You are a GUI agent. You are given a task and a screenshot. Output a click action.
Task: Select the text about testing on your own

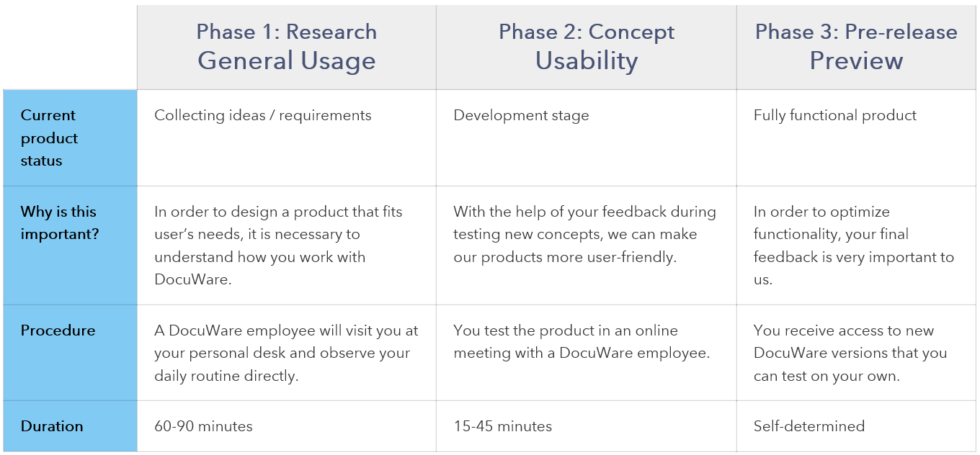click(x=850, y=353)
